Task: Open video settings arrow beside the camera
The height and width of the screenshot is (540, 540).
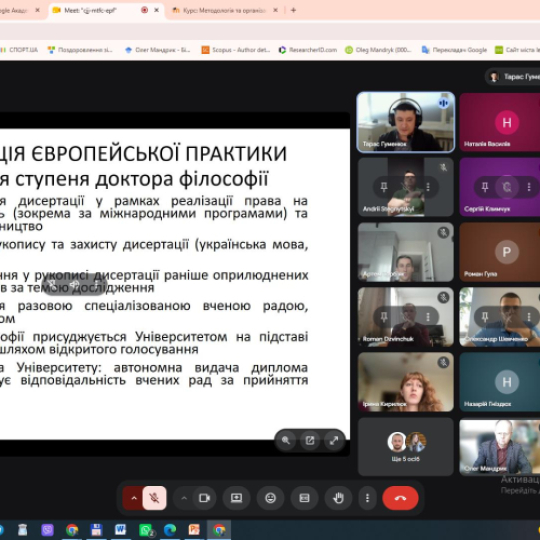Action: pyautogui.click(x=184, y=498)
